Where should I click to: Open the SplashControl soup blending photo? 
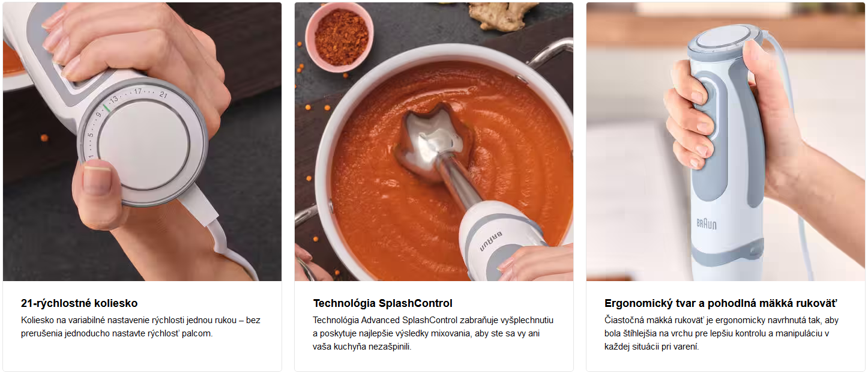pos(434,142)
